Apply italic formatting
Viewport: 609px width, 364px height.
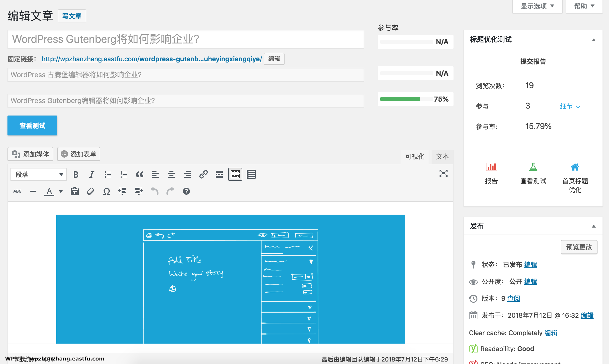[91, 174]
